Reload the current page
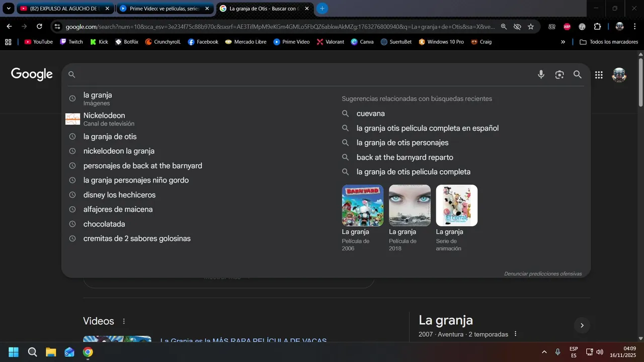644x362 pixels. [x=39, y=27]
